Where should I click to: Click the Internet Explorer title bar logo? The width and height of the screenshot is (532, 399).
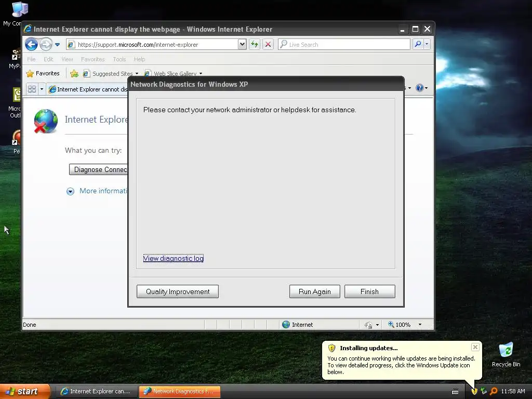pyautogui.click(x=28, y=29)
